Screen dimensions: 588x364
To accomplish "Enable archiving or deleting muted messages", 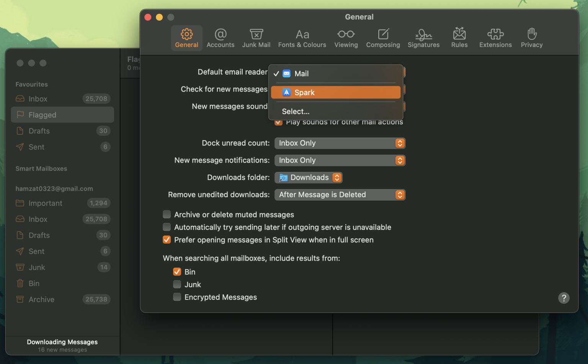I will 167,214.
